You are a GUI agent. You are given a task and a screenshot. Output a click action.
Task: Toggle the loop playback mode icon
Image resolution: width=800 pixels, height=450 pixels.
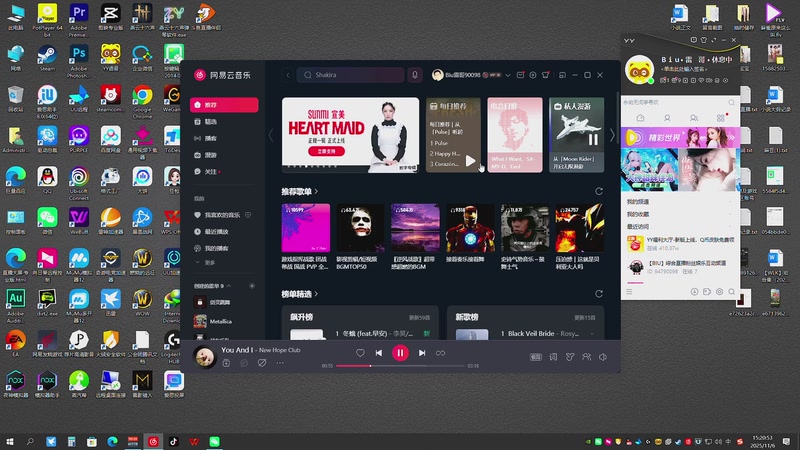pos(440,353)
